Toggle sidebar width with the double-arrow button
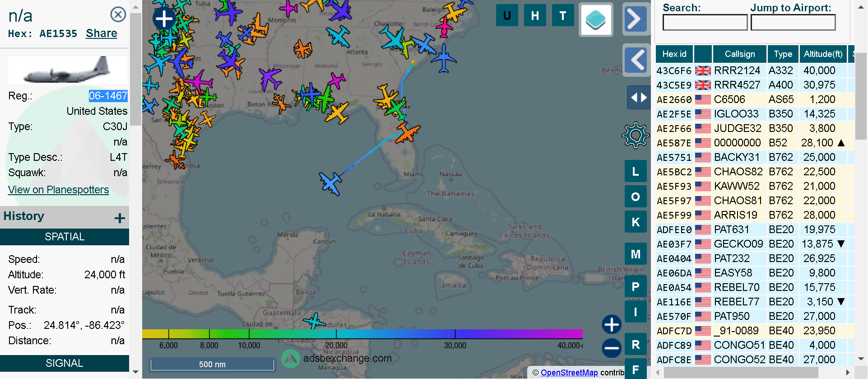This screenshot has width=868, height=379. point(639,98)
